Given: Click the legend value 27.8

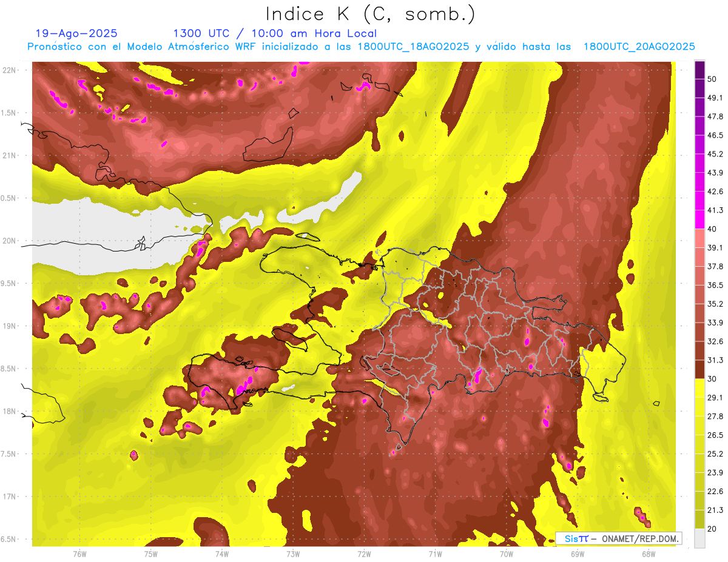Looking at the screenshot, I should click(715, 416).
